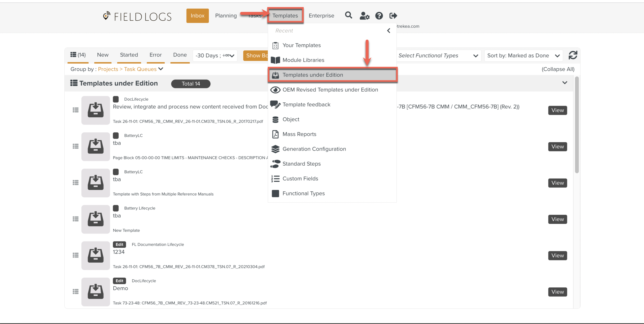Expand Select Functional Types dropdown
The height and width of the screenshot is (324, 644).
pos(438,55)
